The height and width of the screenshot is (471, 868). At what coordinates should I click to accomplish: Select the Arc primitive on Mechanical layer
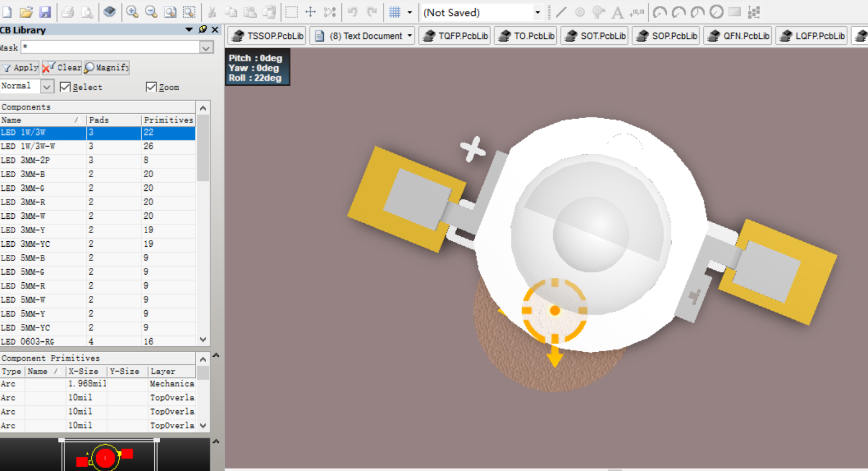[98, 383]
